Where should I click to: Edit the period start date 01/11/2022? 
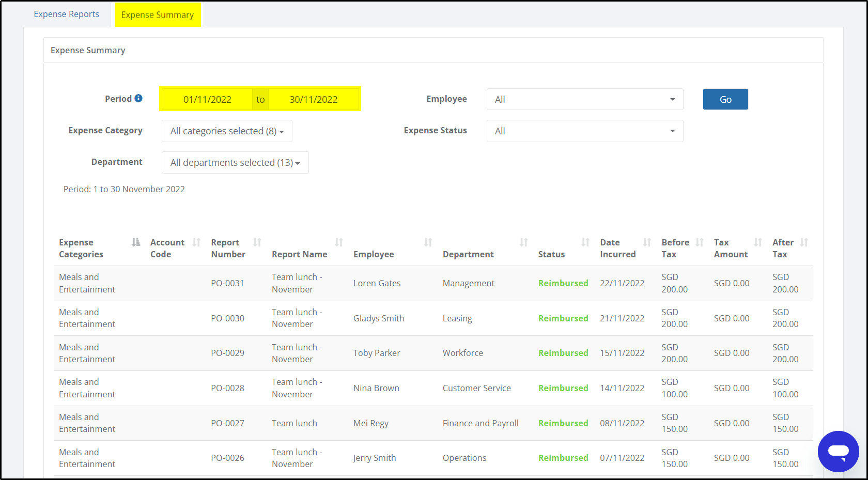(x=207, y=99)
